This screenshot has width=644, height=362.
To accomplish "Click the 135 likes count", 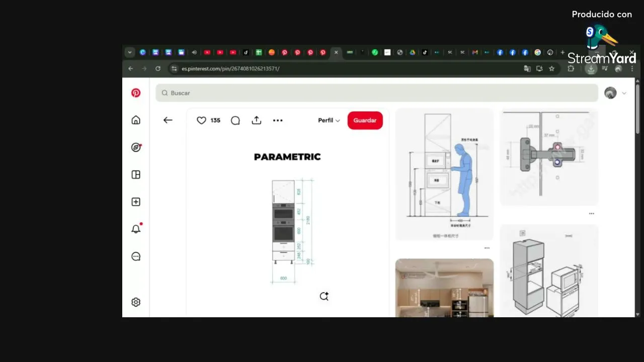I will click(215, 120).
